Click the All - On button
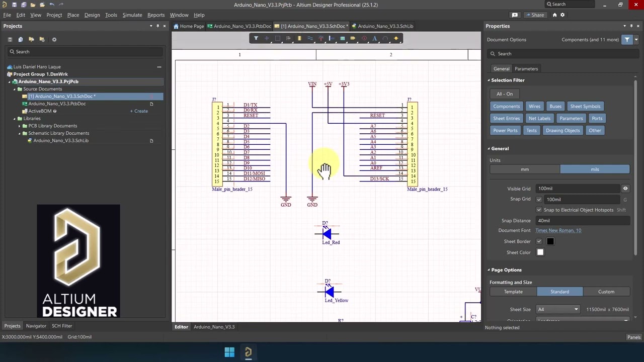Viewport: 644px width, 362px height. (x=505, y=94)
